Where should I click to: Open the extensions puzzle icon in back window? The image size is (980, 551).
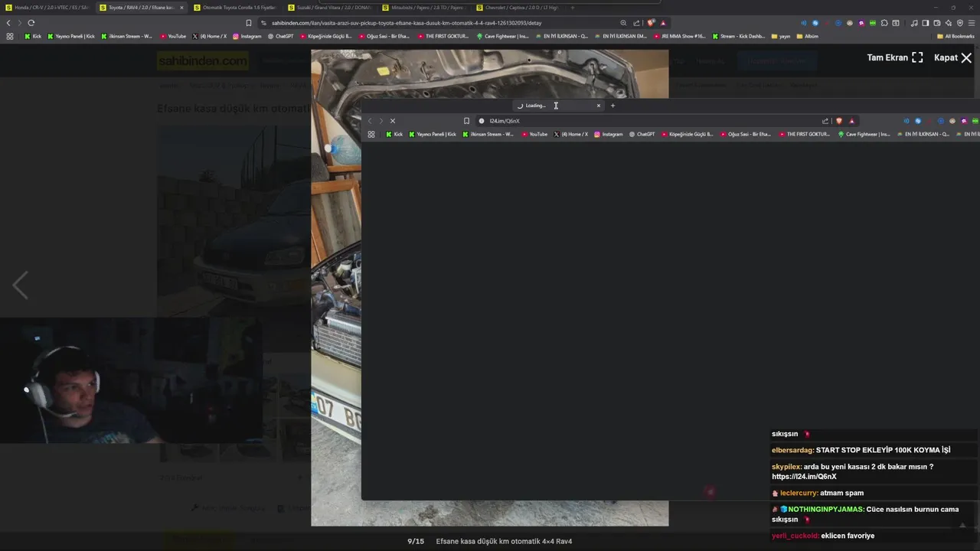click(884, 23)
